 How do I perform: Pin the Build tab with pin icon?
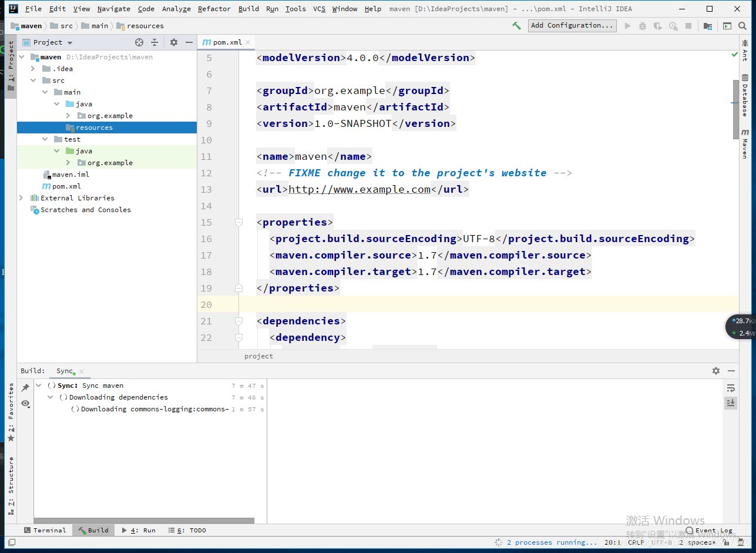[x=25, y=388]
